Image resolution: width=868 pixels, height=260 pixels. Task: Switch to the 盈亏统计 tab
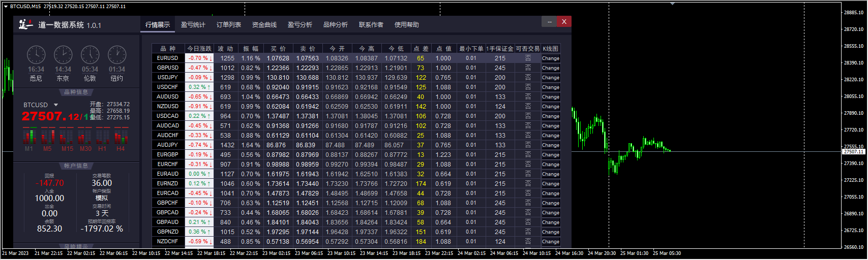193,24
